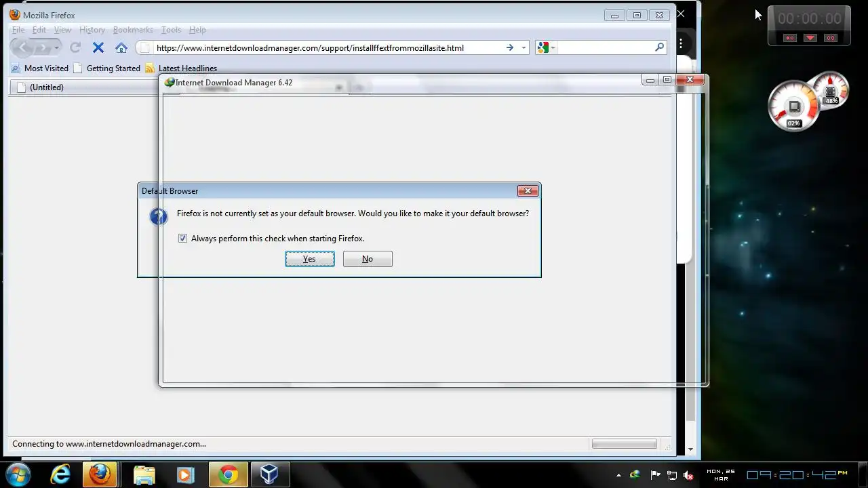Maximize the Internet Download Manager window
Screen dimensions: 868x488
coord(667,80)
